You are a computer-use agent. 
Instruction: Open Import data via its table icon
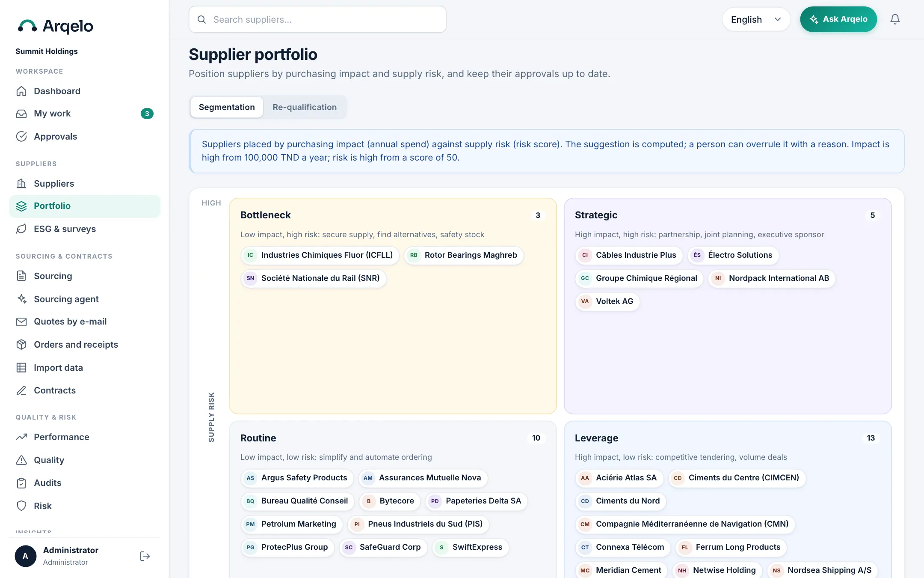[x=21, y=368]
